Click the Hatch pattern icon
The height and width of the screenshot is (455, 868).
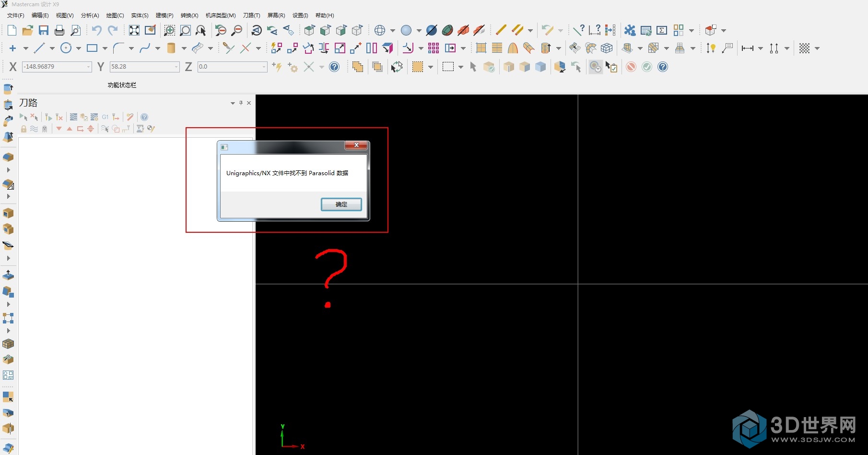click(x=805, y=48)
